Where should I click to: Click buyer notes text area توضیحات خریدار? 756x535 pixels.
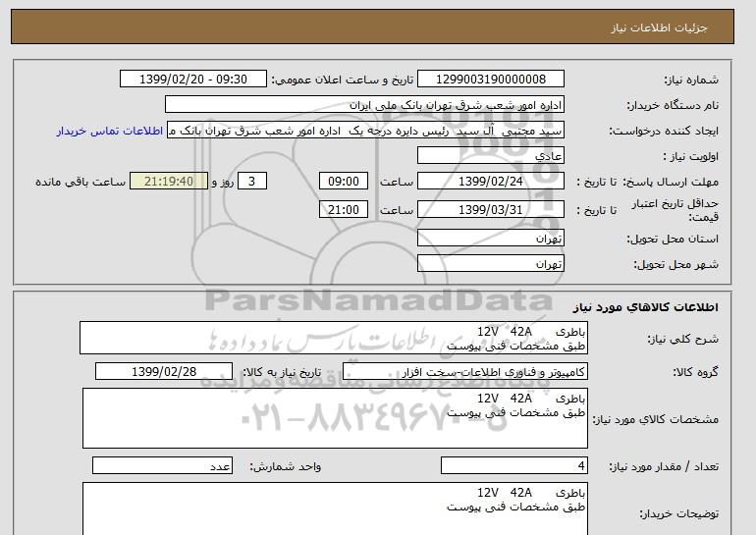point(335,508)
